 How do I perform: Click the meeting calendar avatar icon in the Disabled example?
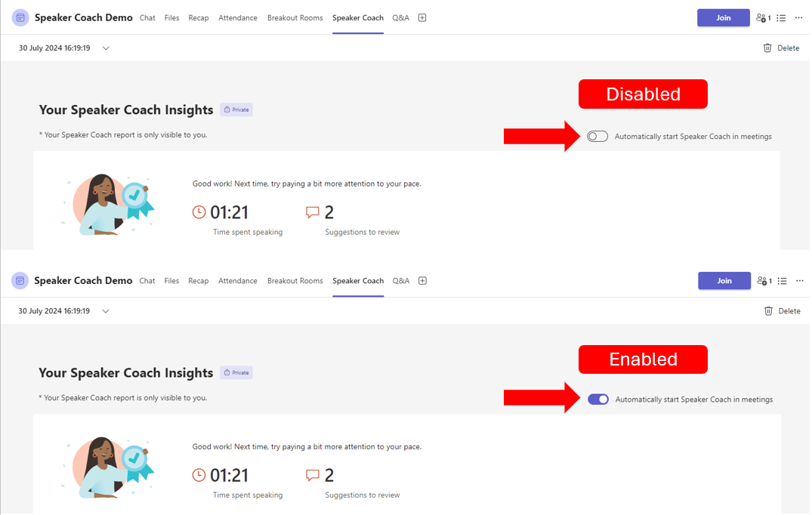coord(20,18)
